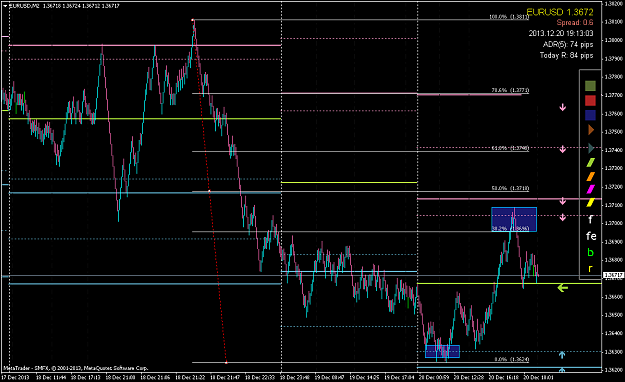Select the yellow trendline tool
The image size is (625, 382).
tap(590, 203)
